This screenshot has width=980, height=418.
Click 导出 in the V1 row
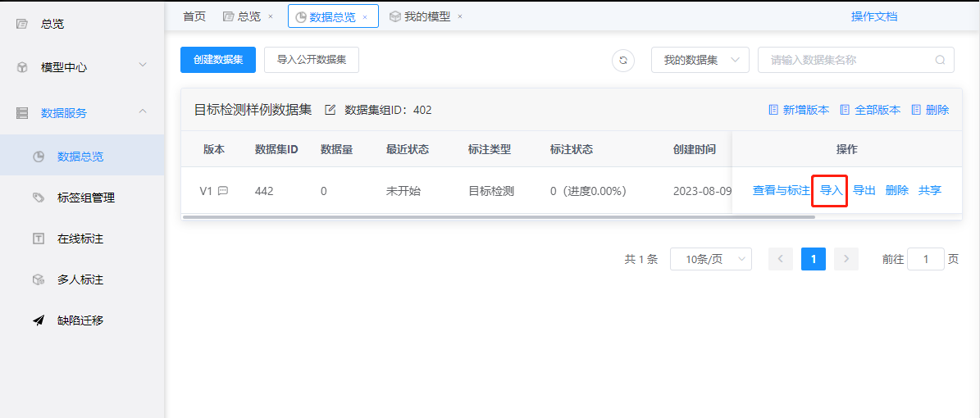pos(864,191)
